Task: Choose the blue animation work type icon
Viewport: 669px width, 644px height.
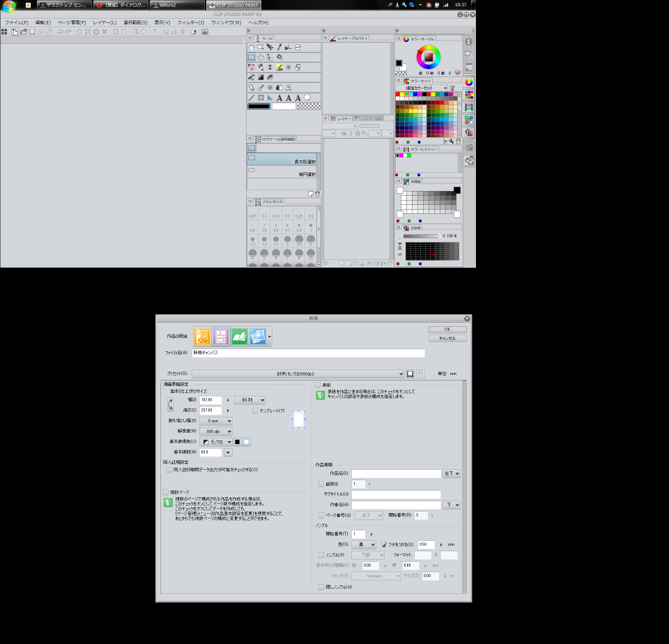Action: (x=258, y=337)
